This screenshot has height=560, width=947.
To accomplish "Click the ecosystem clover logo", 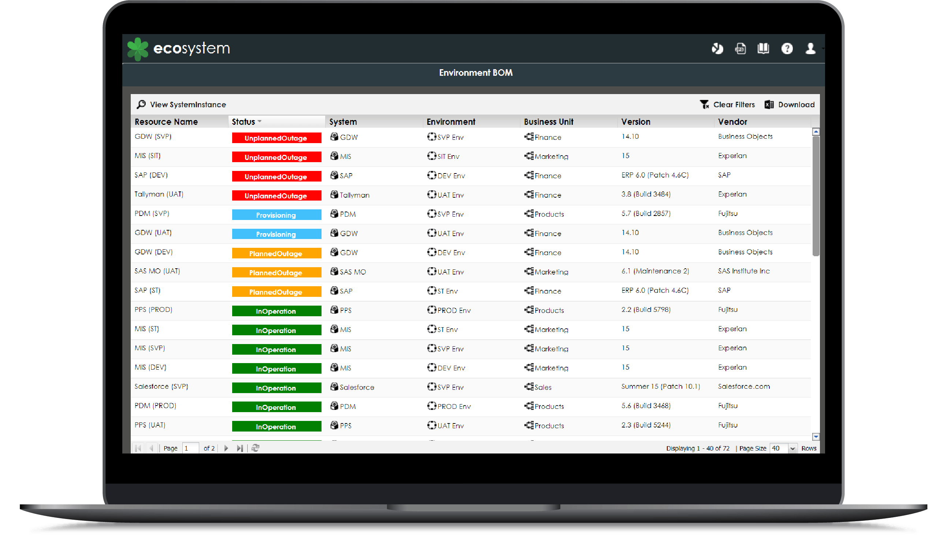I will pos(138,49).
